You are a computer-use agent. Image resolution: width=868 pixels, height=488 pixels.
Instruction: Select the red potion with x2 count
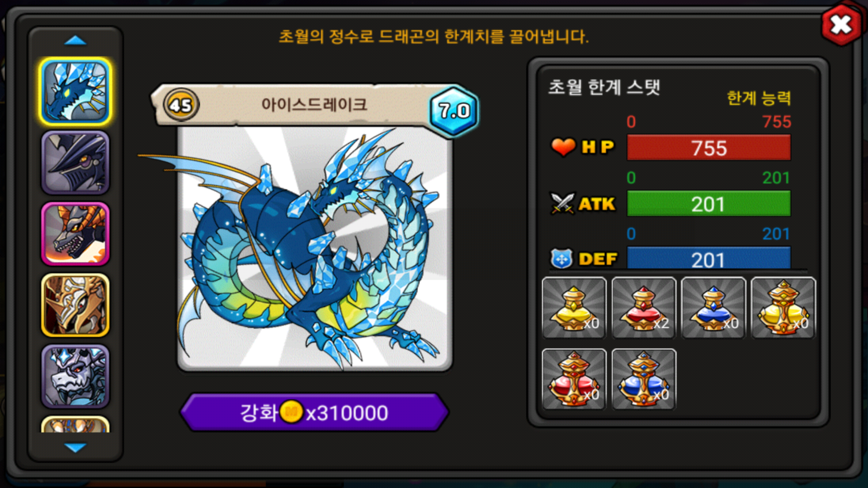pos(644,308)
